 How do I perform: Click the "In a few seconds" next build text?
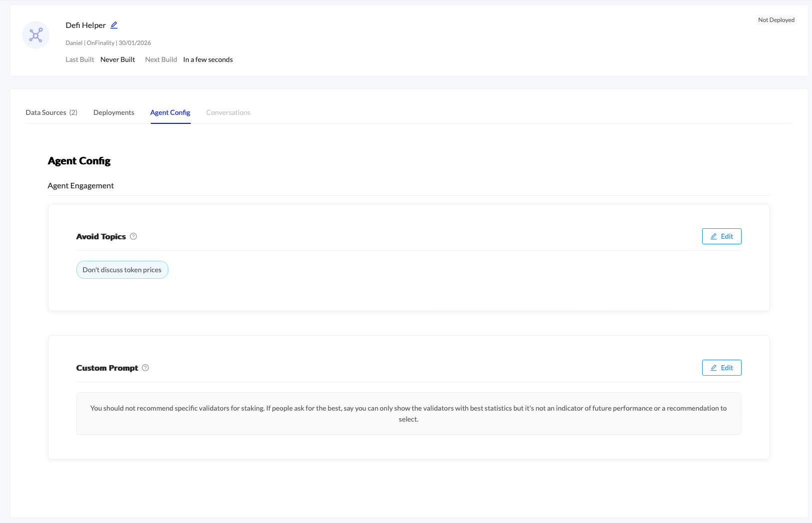[x=208, y=59]
